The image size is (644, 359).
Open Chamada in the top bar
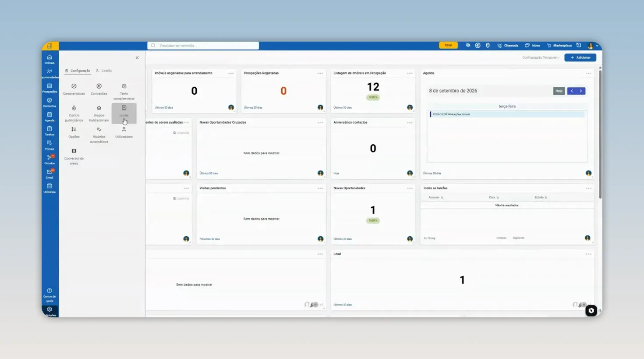[508, 46]
